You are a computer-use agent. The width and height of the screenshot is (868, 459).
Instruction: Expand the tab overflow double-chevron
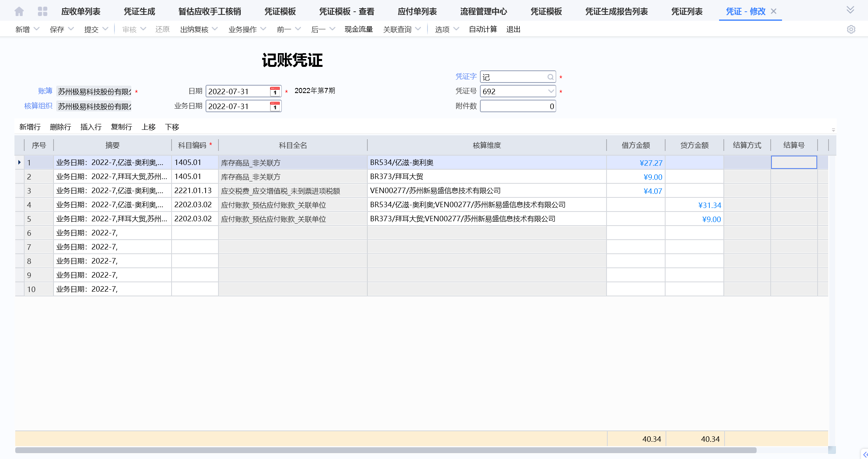850,10
